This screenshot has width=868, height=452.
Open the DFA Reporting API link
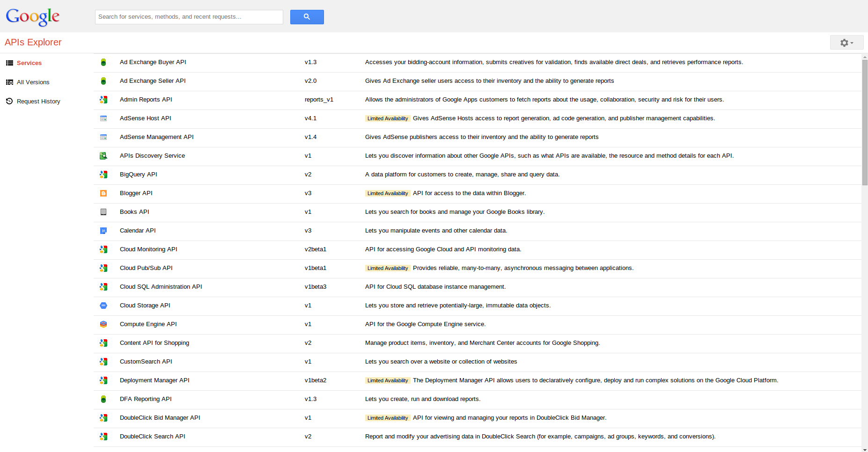click(146, 399)
